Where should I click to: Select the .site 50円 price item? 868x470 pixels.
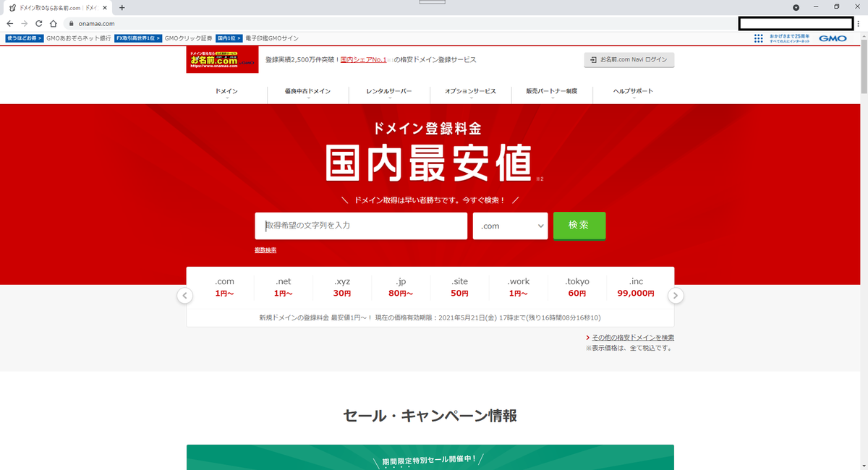coord(459,288)
